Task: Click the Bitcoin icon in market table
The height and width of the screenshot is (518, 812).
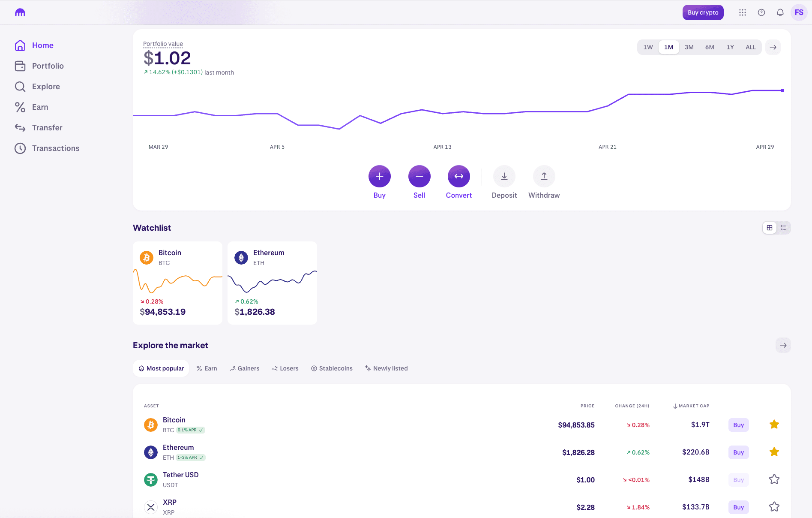Action: pos(151,425)
